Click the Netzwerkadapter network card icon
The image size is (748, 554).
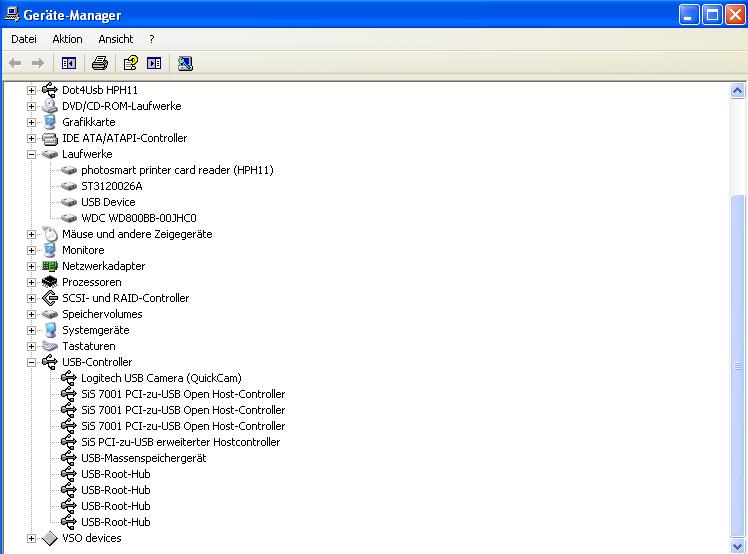tap(50, 266)
